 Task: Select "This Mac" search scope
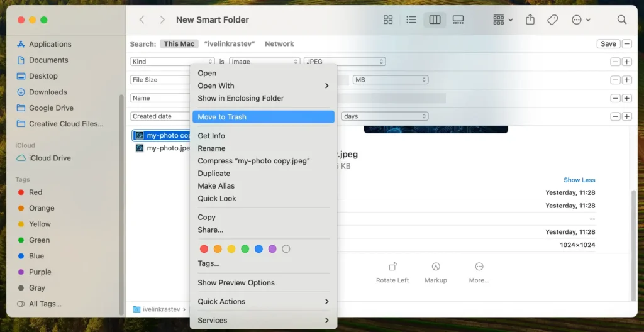(x=179, y=44)
